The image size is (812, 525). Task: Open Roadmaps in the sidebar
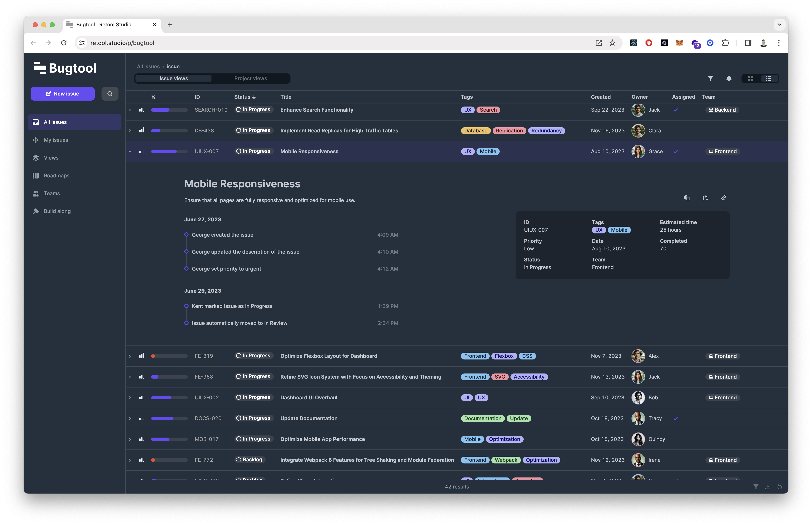pyautogui.click(x=56, y=175)
